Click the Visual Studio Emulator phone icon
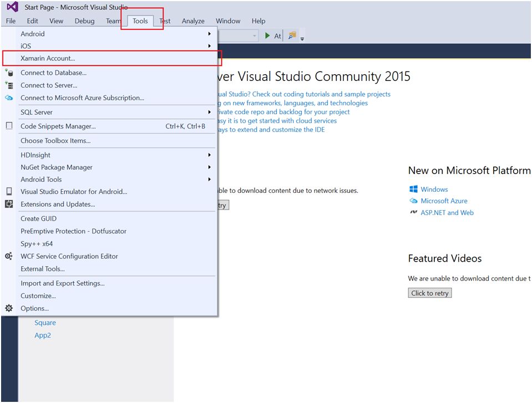This screenshot has height=403, width=532. (8, 192)
